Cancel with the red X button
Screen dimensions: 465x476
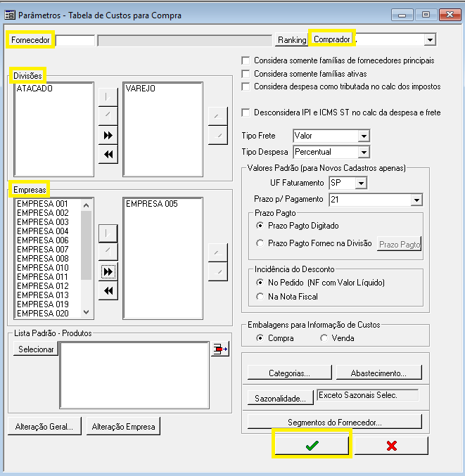click(x=392, y=445)
